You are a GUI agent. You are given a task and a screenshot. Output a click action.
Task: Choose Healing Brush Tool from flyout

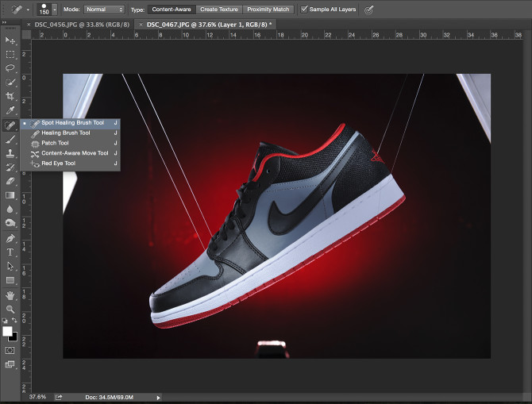(x=70, y=133)
